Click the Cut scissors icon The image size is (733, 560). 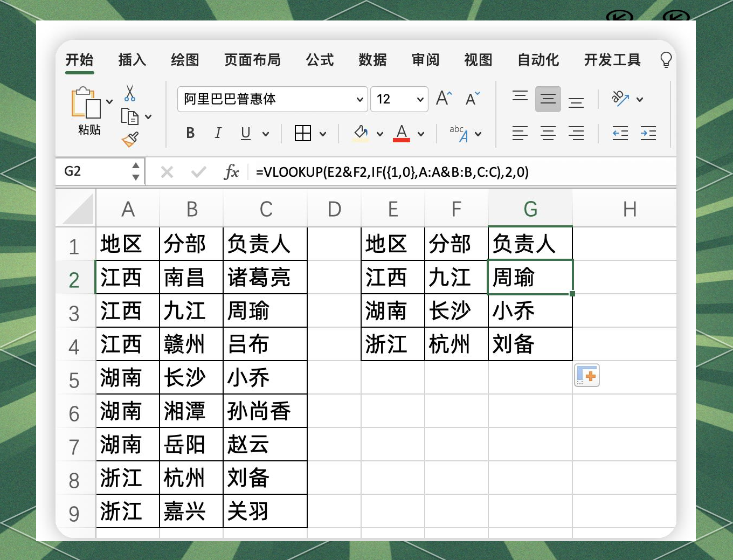[130, 93]
